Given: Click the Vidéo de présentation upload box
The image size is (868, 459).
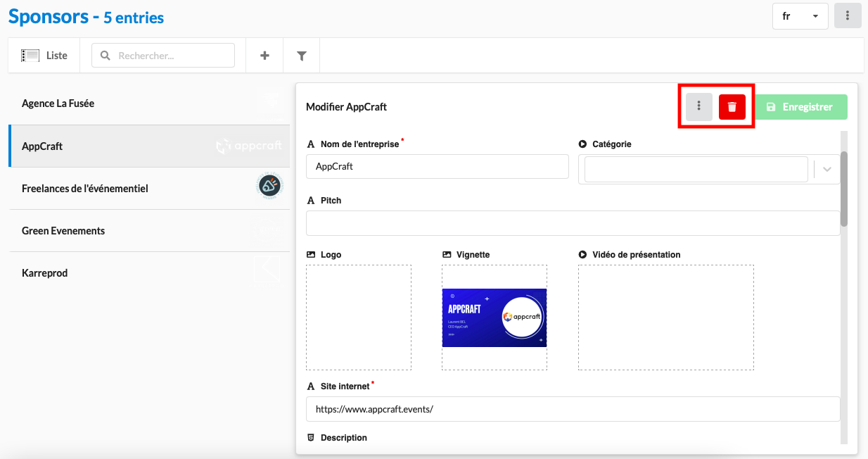Looking at the screenshot, I should 665,317.
